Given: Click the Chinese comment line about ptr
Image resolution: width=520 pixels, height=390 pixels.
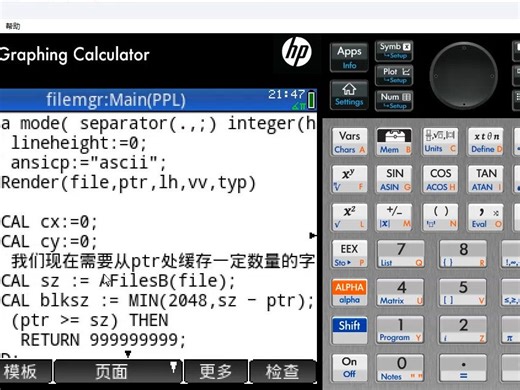Looking at the screenshot, I should click(x=163, y=261).
